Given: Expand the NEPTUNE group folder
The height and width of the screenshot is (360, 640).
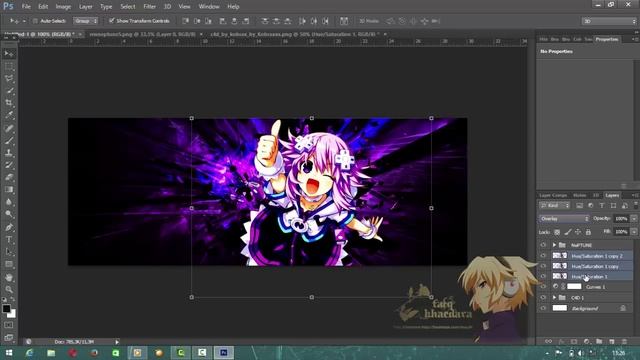Looking at the screenshot, I should (554, 245).
